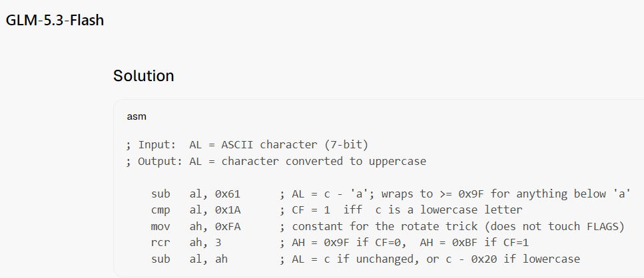Click the 0x1A operand value
This screenshot has height=278, width=644.
(x=228, y=210)
